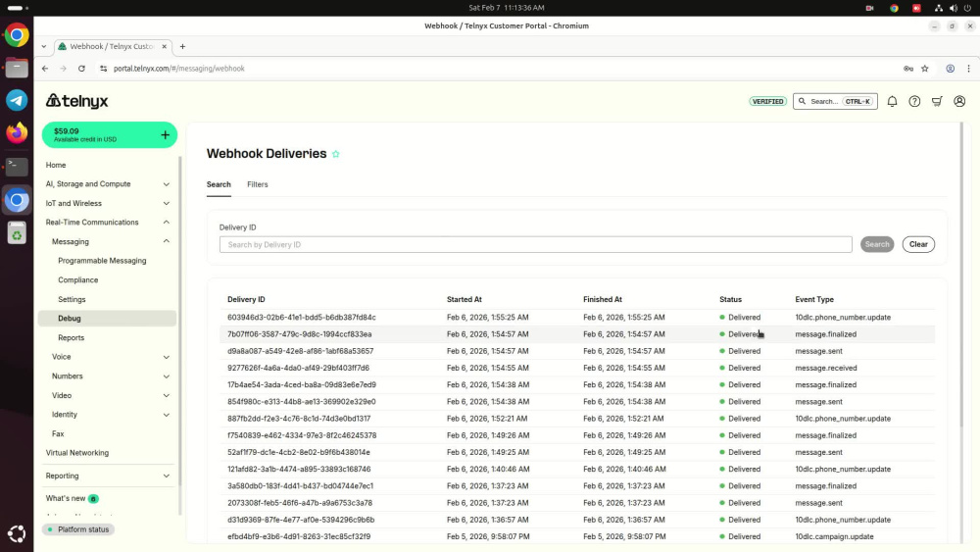Go back in browser history

point(45,69)
